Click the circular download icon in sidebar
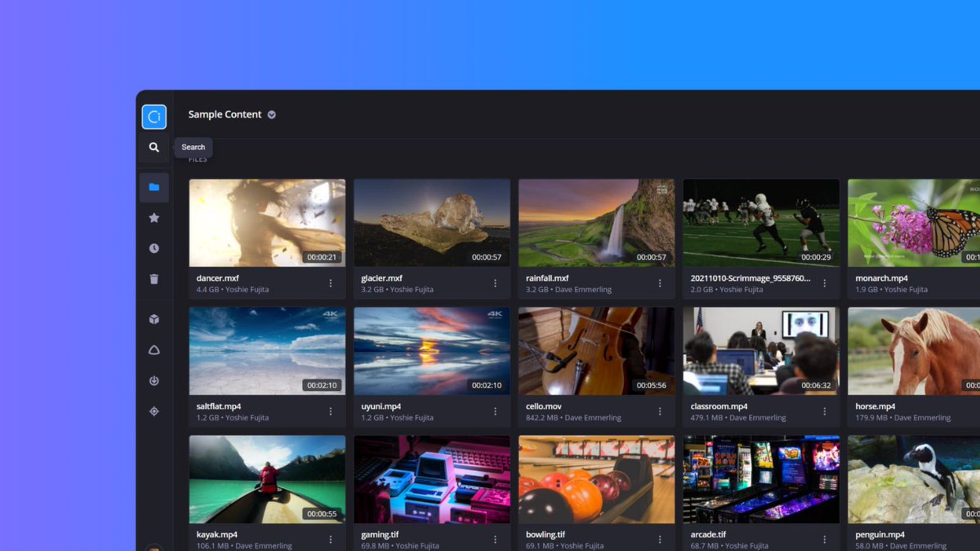 154,380
